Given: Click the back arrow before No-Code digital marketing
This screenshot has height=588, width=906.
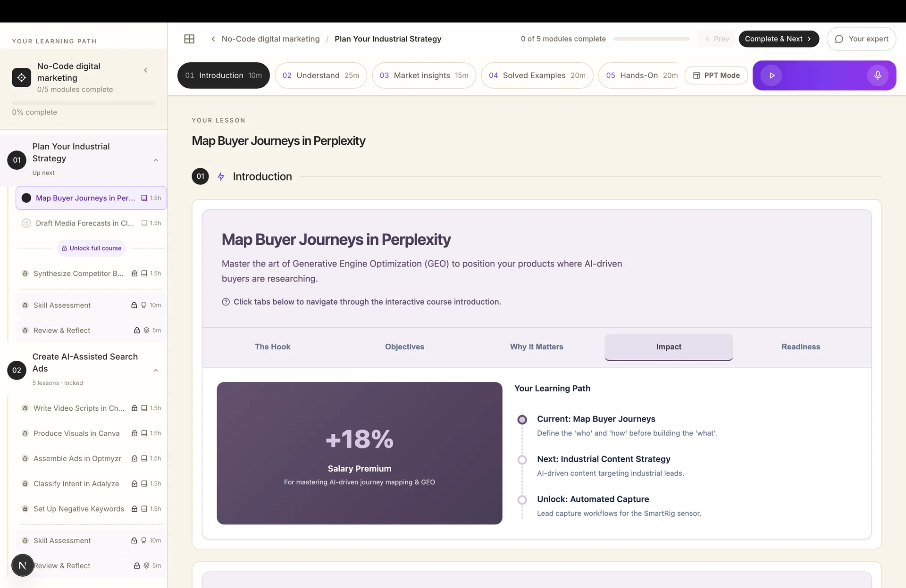Looking at the screenshot, I should (x=213, y=39).
